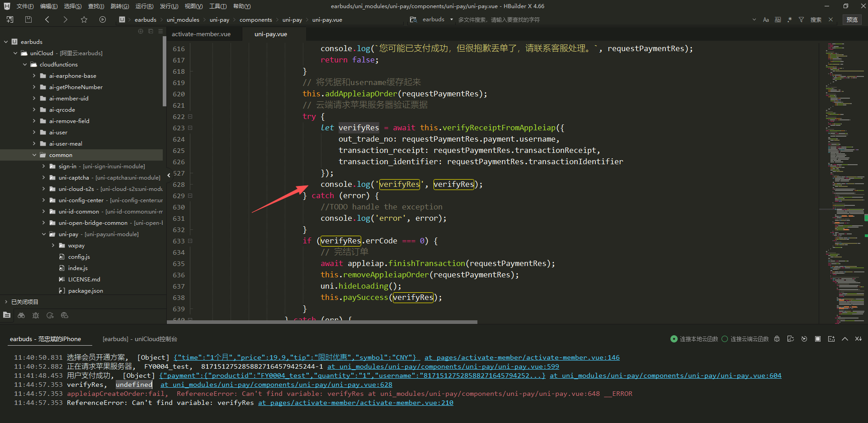Switch to activate-member.vue tab
This screenshot has height=423, width=868.
201,34
